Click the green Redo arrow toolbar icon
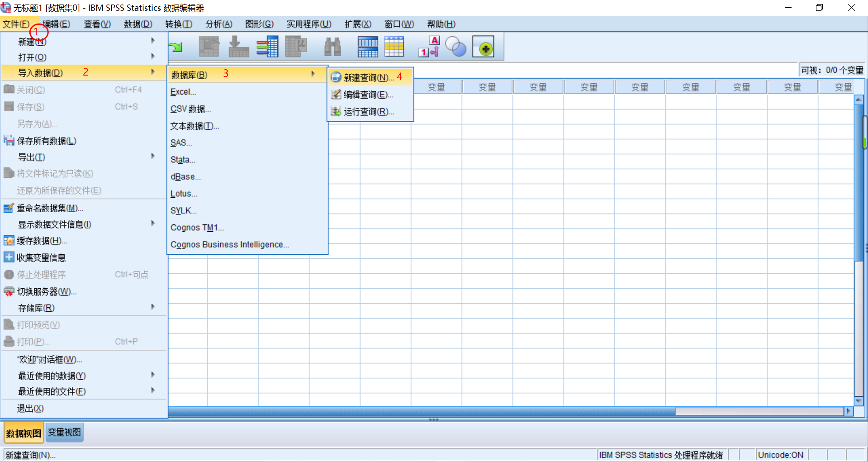Screen dimensions: 868x462 [x=175, y=46]
